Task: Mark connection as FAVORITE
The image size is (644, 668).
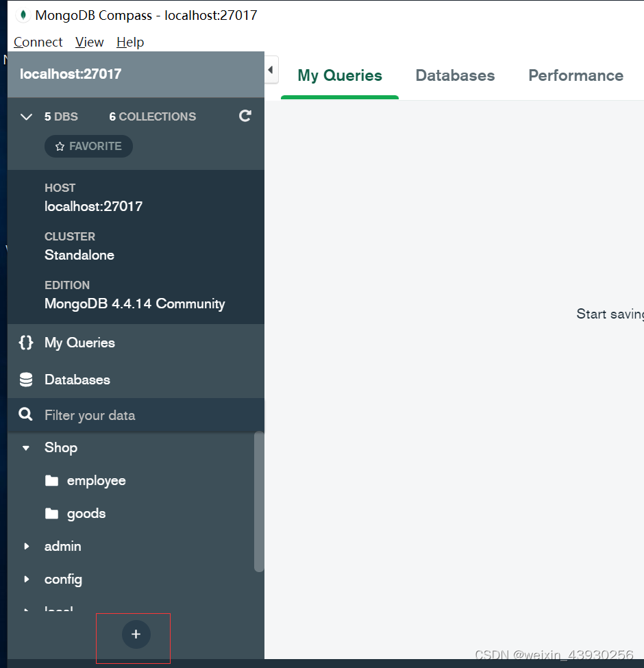Action: [88, 147]
